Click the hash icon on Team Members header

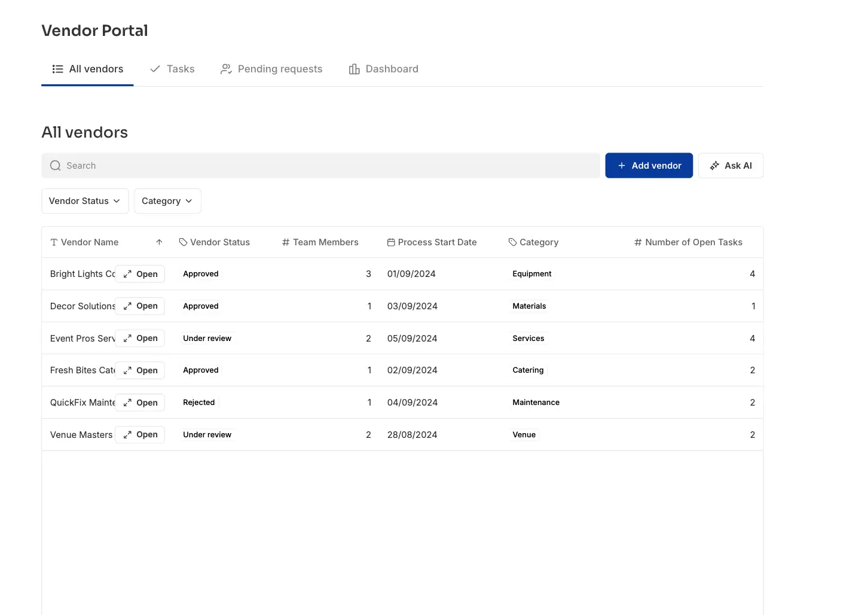pos(285,242)
